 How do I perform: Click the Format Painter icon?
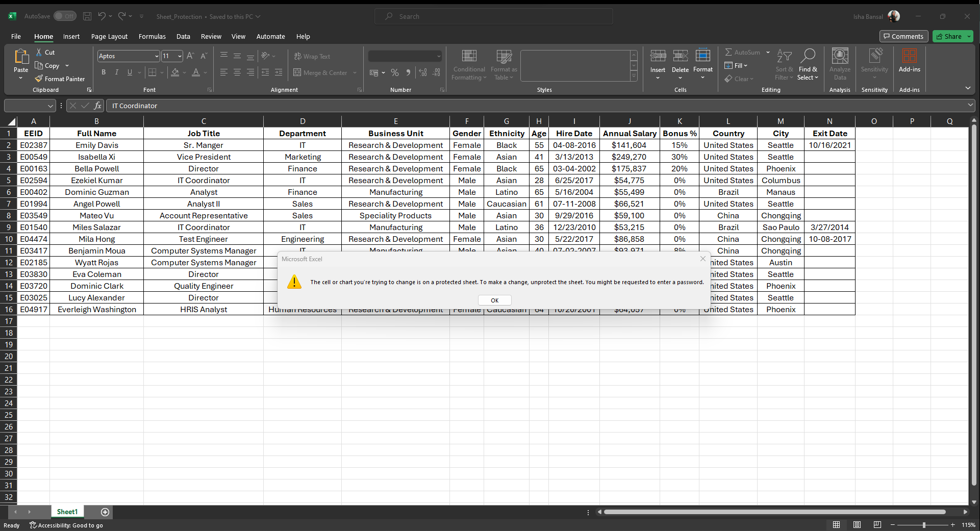pos(39,79)
